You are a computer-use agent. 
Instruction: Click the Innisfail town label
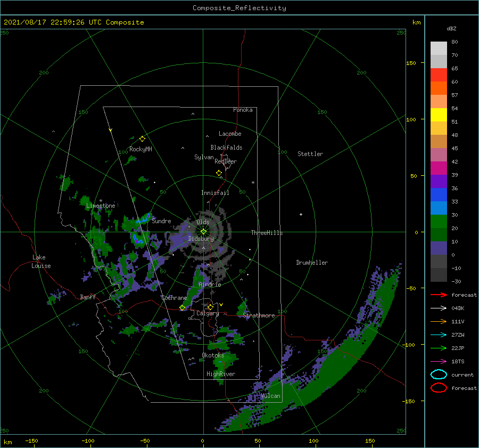coord(215,193)
